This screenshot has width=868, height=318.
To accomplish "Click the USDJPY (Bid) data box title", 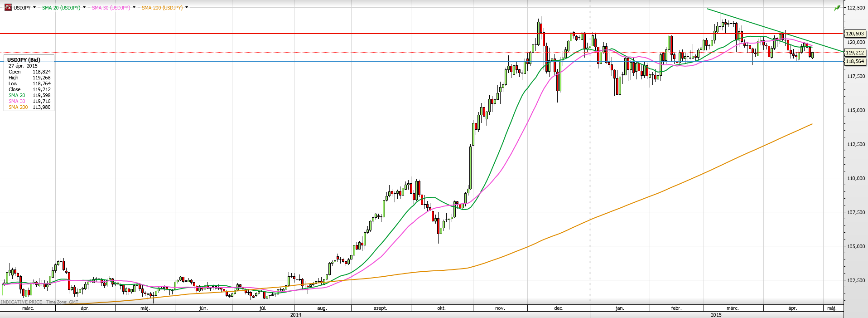I will click(x=24, y=60).
